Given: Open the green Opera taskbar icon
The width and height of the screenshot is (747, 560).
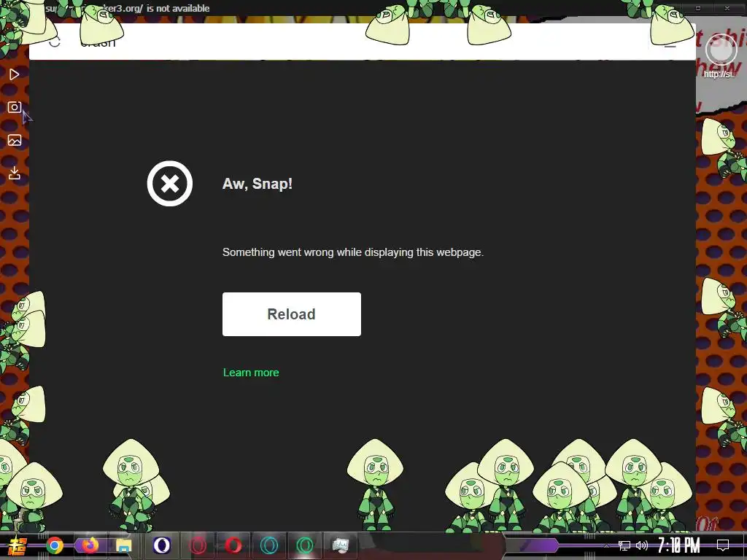Looking at the screenshot, I should pyautogui.click(x=305, y=545).
